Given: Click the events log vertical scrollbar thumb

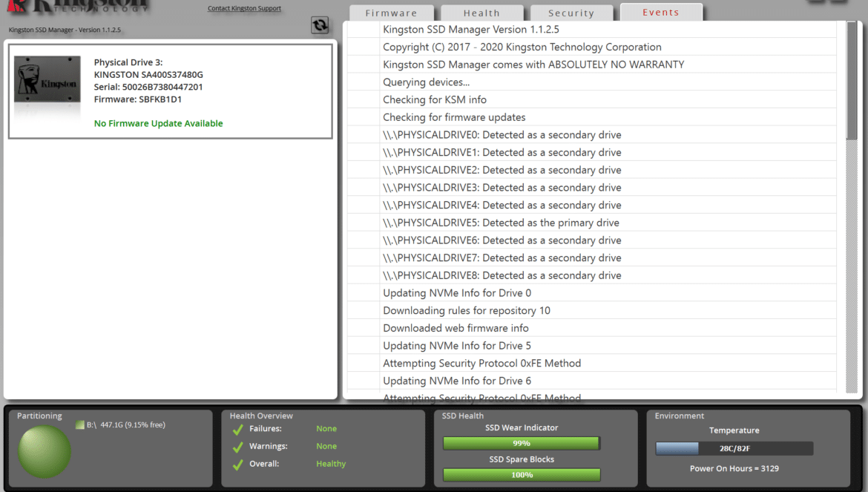Looking at the screenshot, I should tap(852, 80).
